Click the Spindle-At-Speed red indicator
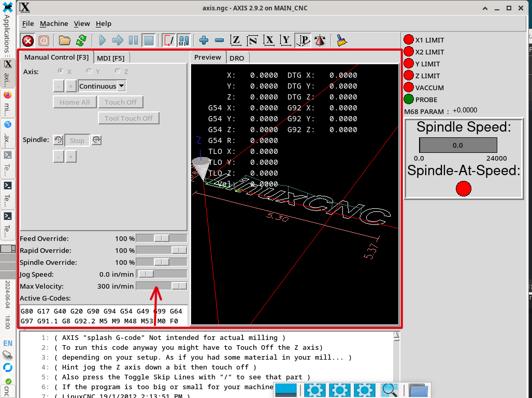The width and height of the screenshot is (532, 398). 464,189
